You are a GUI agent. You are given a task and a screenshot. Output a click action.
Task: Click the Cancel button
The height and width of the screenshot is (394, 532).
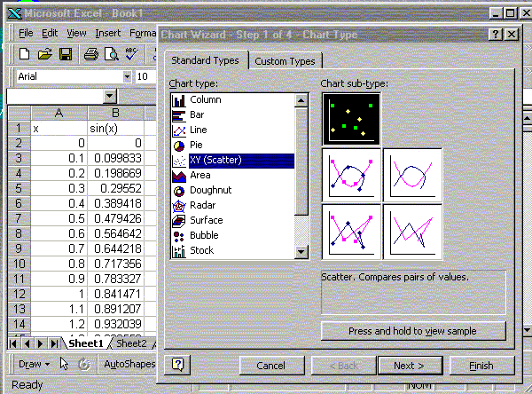(x=270, y=366)
